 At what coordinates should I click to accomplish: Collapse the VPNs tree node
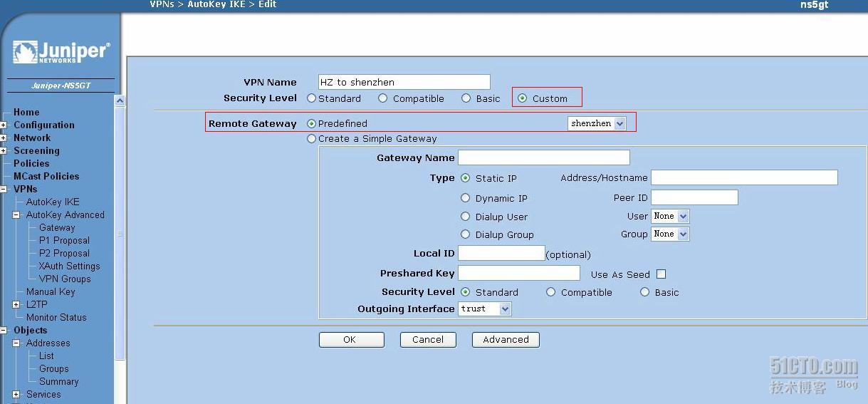[4, 190]
